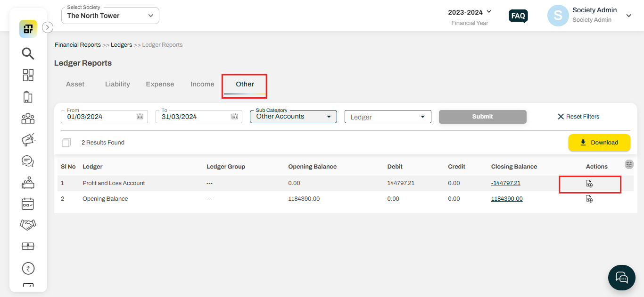644x297 pixels.
Task: Select the Asset tab
Action: pos(75,84)
